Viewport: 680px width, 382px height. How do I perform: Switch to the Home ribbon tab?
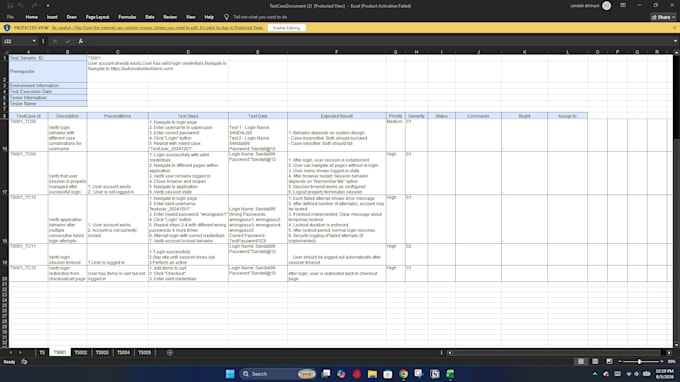pyautogui.click(x=31, y=17)
